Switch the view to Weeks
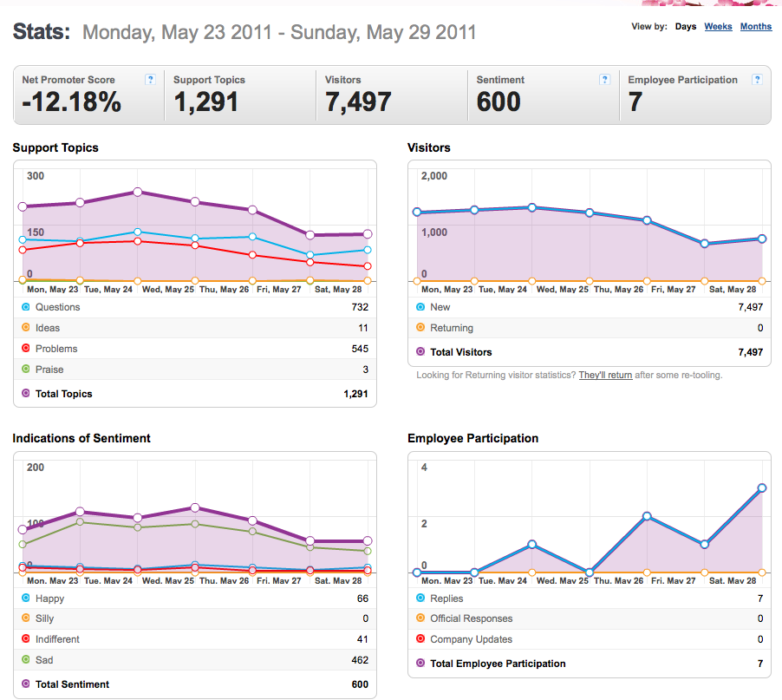This screenshot has width=782, height=700. click(x=718, y=26)
